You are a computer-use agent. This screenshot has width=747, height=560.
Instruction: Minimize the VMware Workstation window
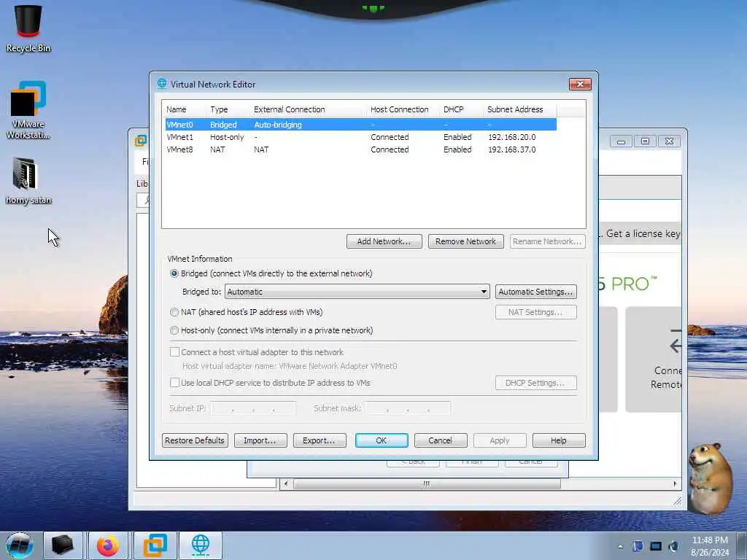point(621,141)
